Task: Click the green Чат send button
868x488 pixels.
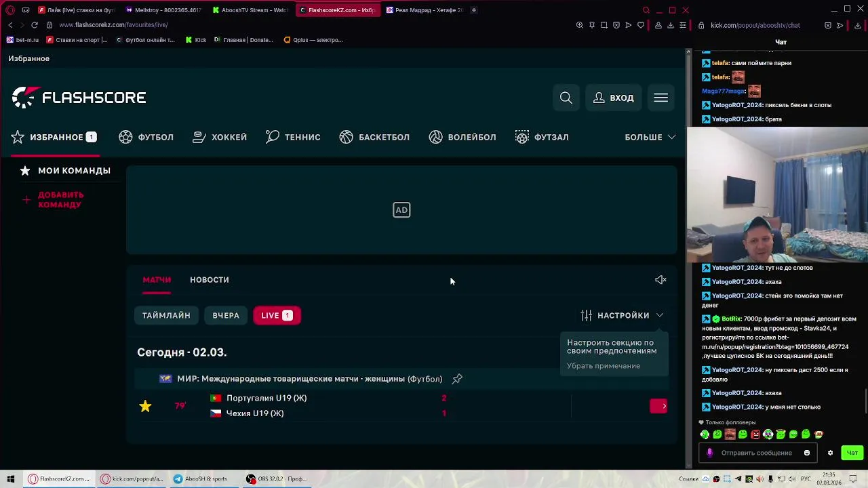Action: [x=852, y=453]
